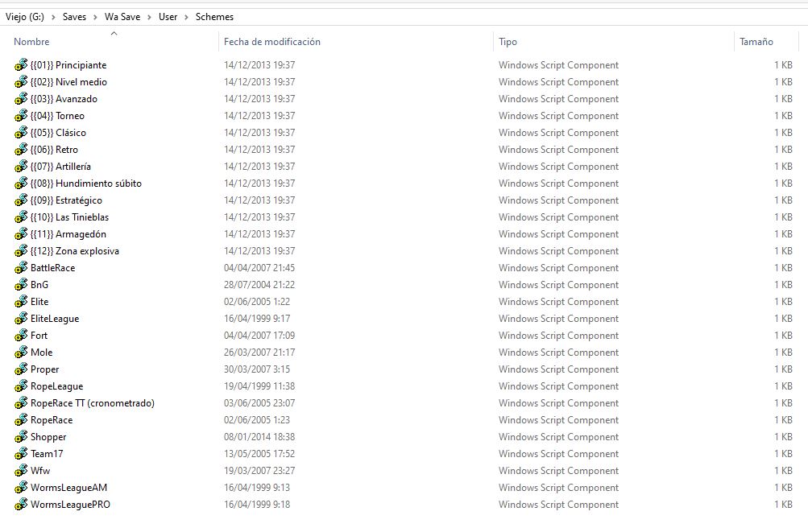Click the {{07}} Artillería file icon
The width and height of the screenshot is (808, 532).
(21, 167)
